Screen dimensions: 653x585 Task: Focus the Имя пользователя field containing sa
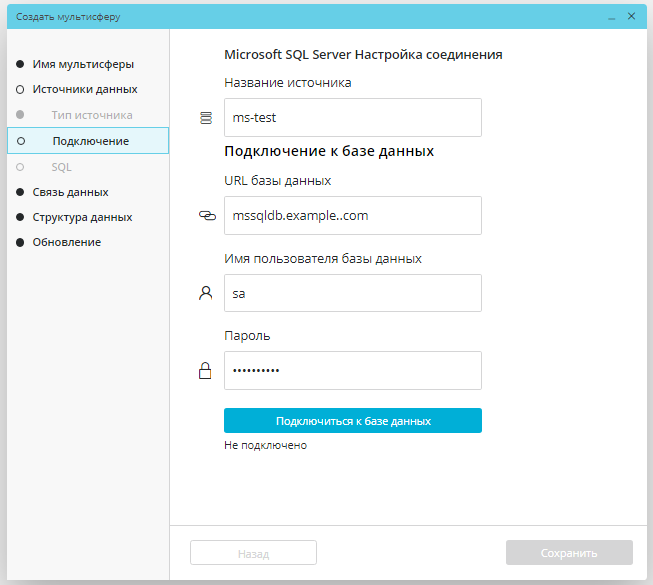(353, 293)
